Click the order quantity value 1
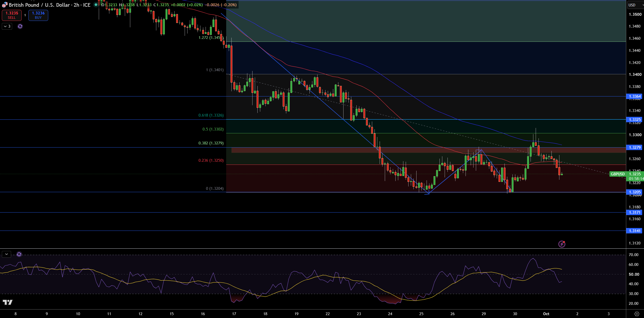644x318 pixels. 25,15
